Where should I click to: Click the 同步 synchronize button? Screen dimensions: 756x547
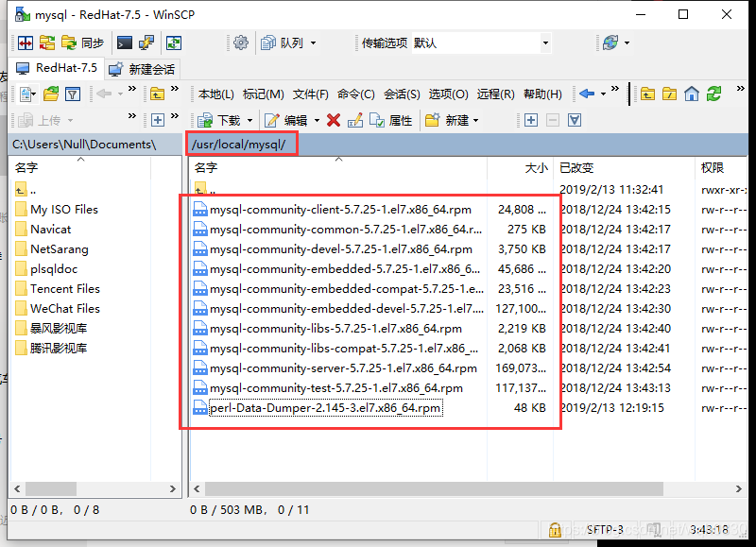pos(82,43)
